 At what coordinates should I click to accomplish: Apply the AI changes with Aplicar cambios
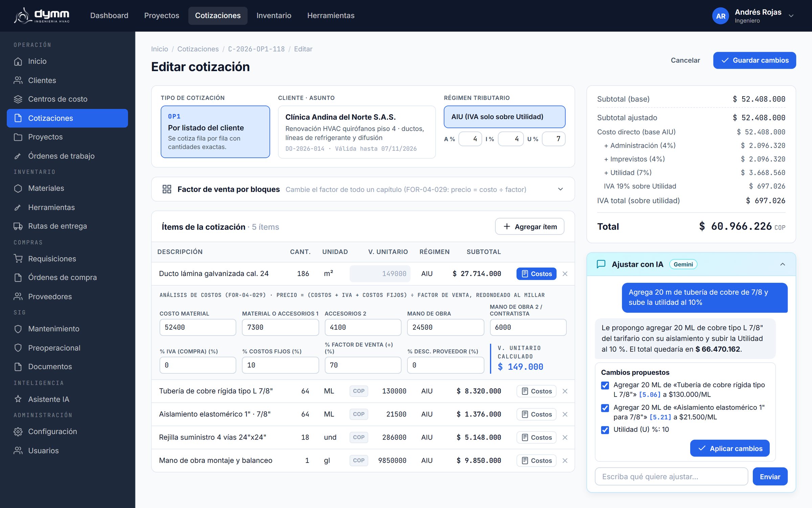[730, 448]
